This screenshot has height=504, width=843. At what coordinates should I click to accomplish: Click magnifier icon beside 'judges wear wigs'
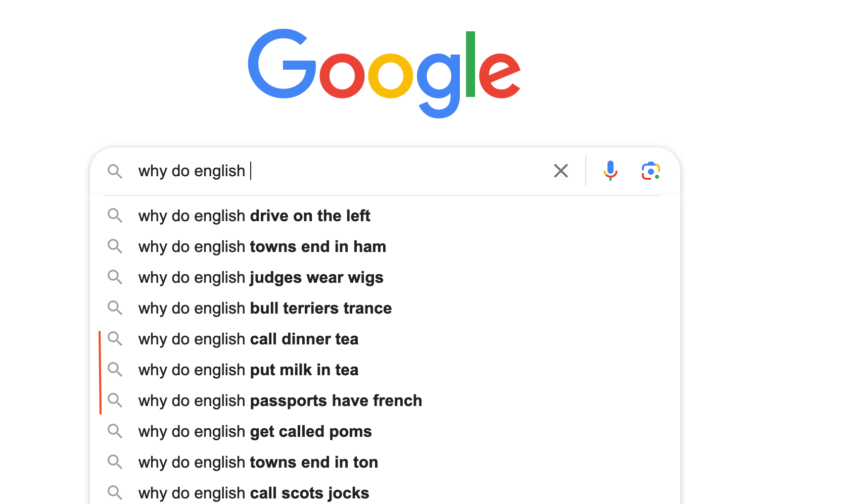click(x=115, y=277)
